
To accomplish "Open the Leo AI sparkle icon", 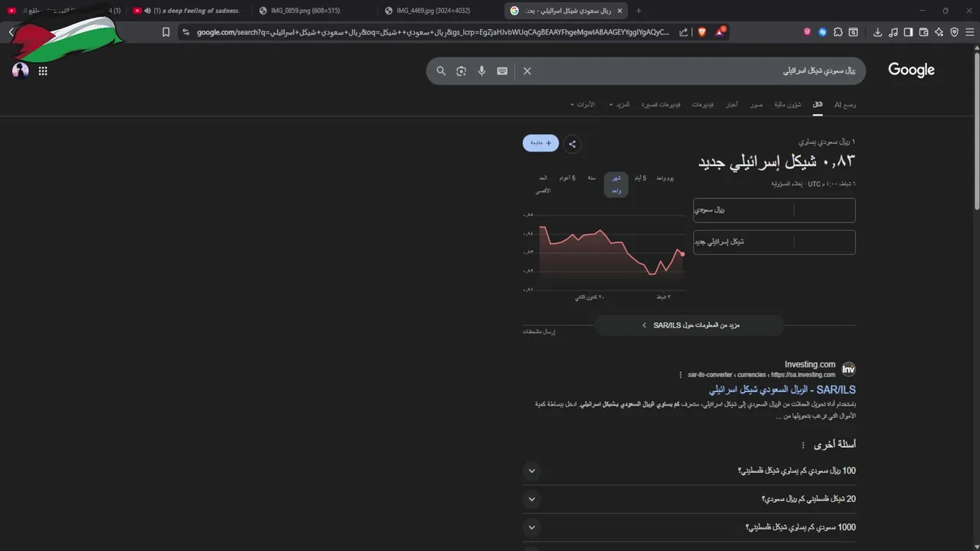I will pyautogui.click(x=939, y=32).
